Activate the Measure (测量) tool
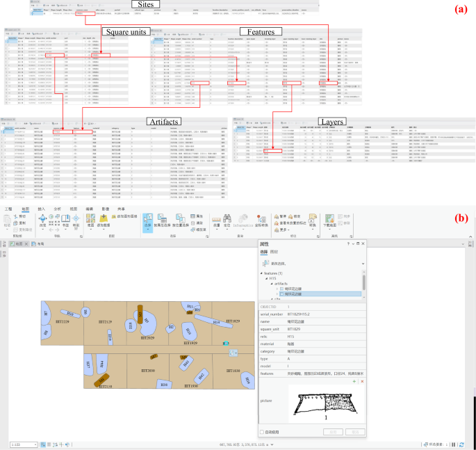The width and height of the screenshot is (476, 450). (x=216, y=218)
